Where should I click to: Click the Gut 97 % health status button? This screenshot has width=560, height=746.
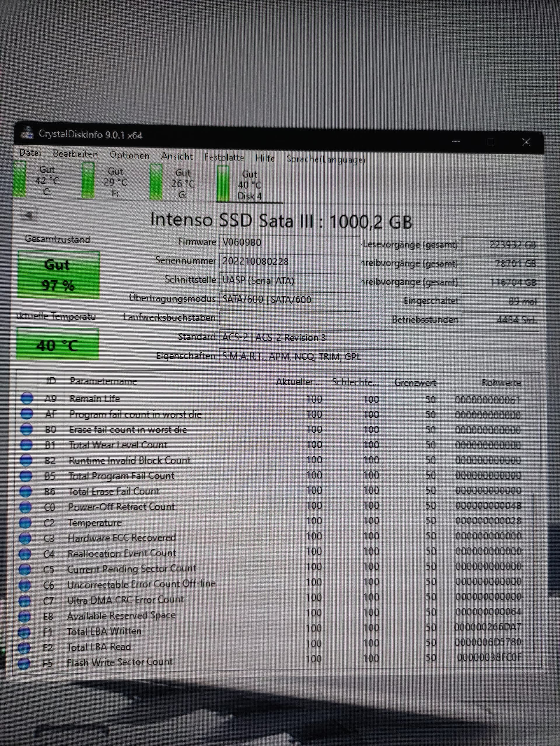(x=59, y=275)
